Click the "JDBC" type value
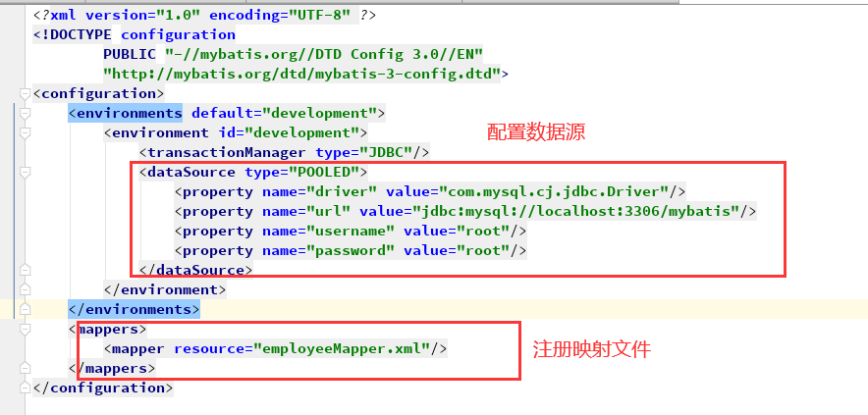 (x=385, y=152)
